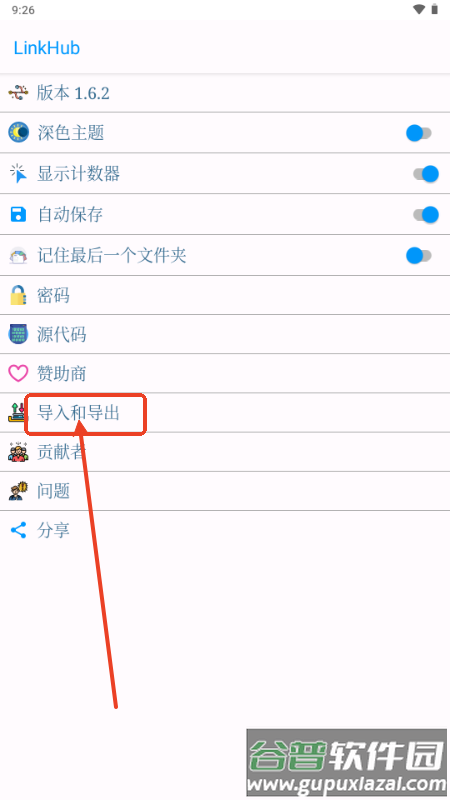The image size is (450, 800).
Task: Disable the 自动保存 auto-save switch
Action: [x=426, y=215]
